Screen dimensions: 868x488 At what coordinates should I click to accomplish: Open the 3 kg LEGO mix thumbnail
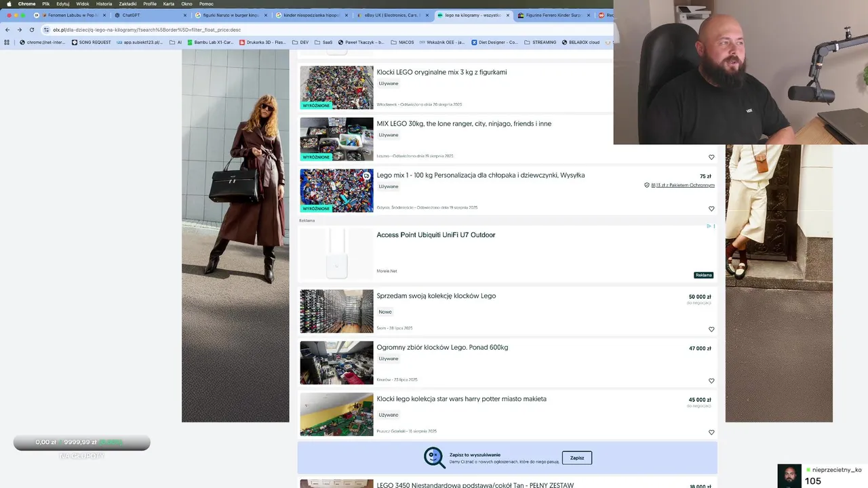337,87
